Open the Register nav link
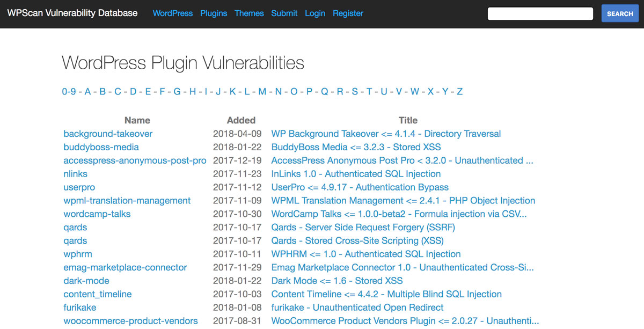 click(348, 13)
